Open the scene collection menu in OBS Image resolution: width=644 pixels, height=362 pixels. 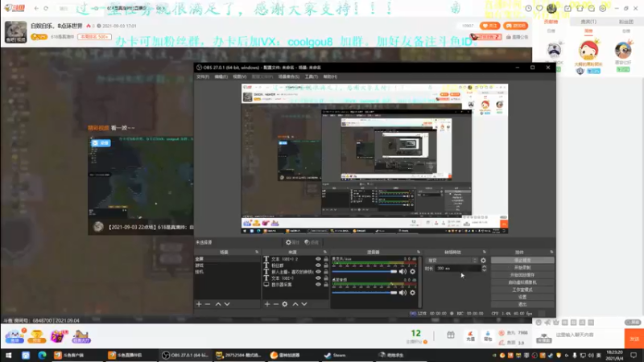coord(289,76)
